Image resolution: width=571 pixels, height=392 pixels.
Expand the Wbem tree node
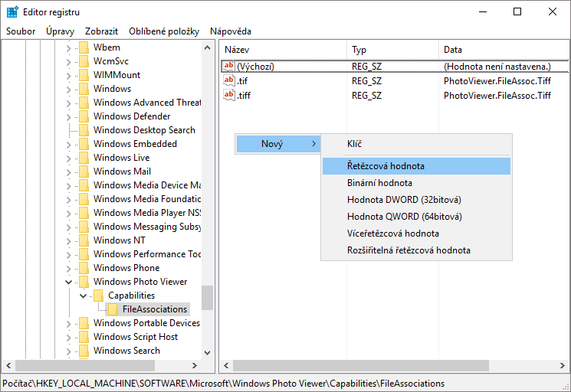69,47
